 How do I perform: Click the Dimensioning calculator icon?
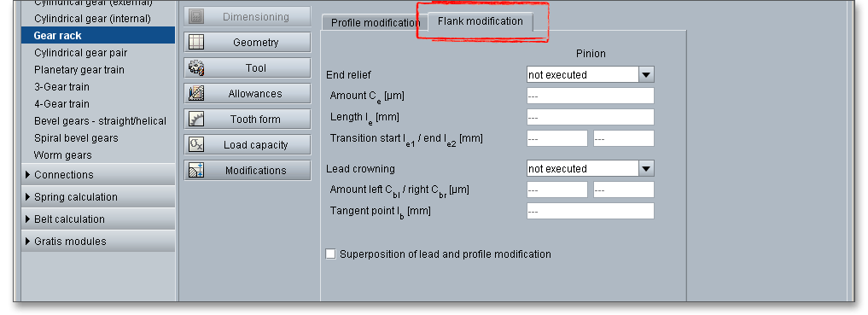[196, 16]
